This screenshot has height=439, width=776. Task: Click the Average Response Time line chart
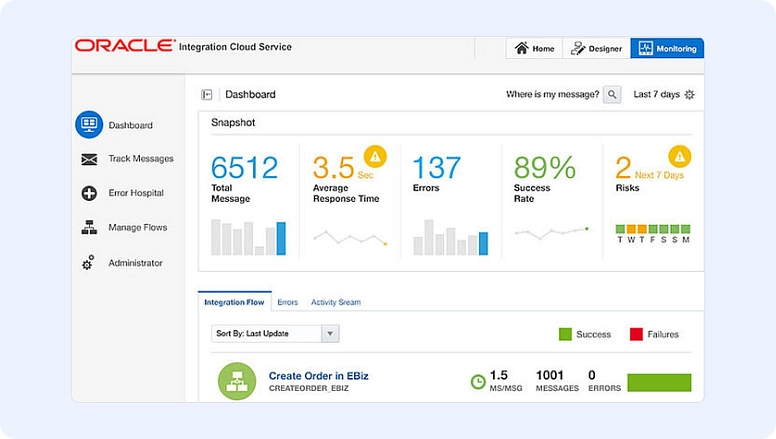point(350,238)
